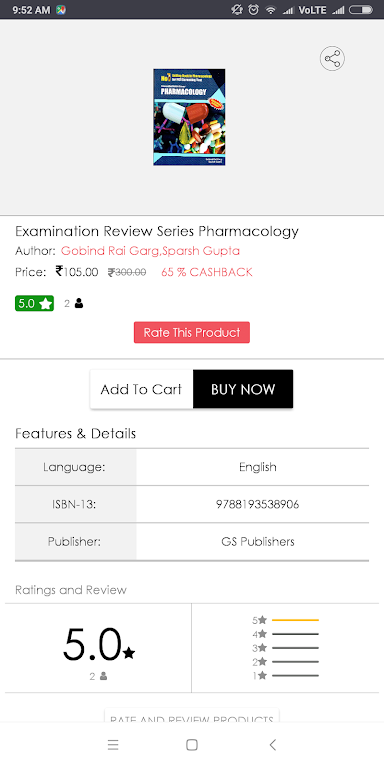This screenshot has width=384, height=768.
Task: Tap the share icon
Action: [332, 59]
